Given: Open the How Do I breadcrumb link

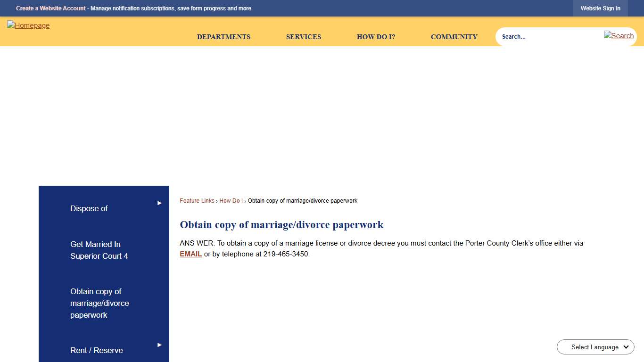Looking at the screenshot, I should click(231, 200).
